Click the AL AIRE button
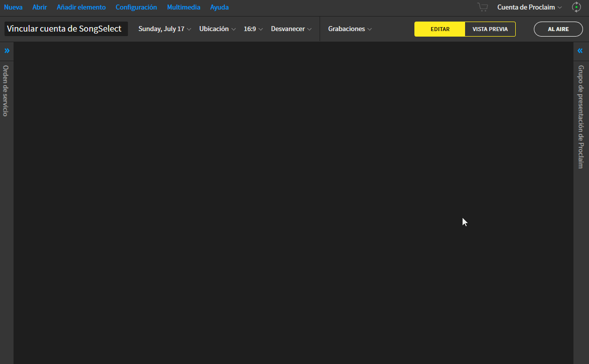Screen dimensions: 589x364 click(558, 29)
